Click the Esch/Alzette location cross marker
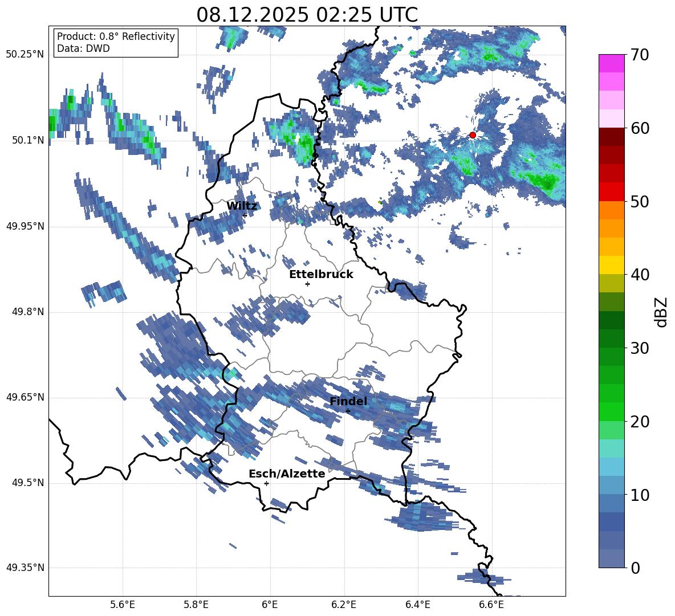 pos(266,483)
